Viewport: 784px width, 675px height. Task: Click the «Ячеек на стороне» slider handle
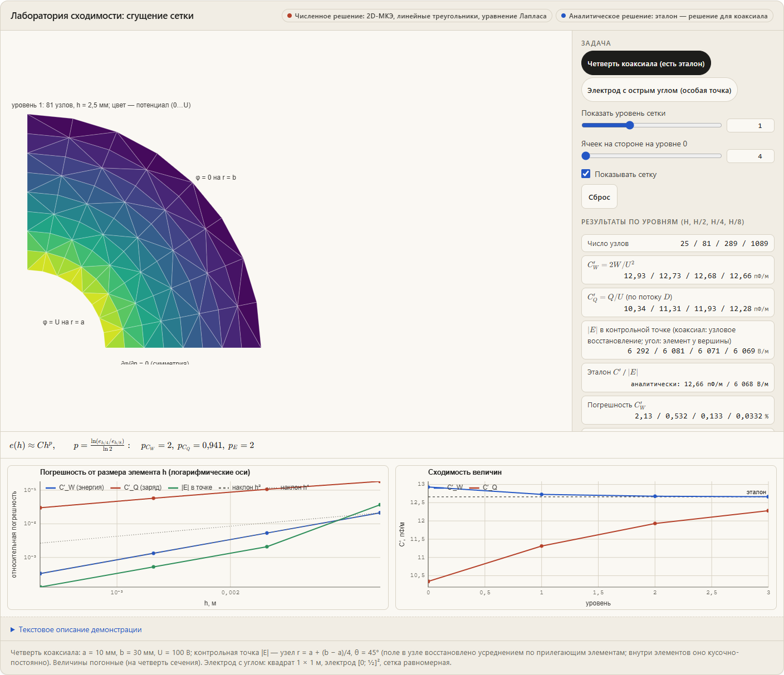[x=586, y=156]
